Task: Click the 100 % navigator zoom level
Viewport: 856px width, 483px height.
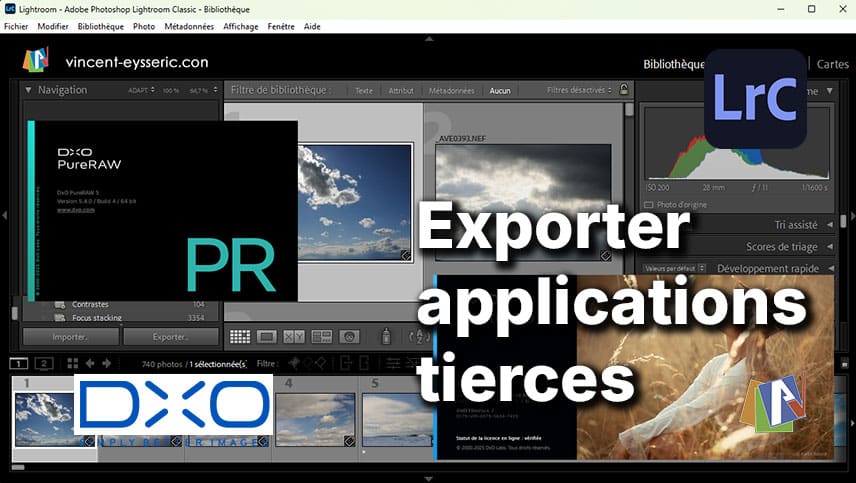Action: (x=171, y=91)
